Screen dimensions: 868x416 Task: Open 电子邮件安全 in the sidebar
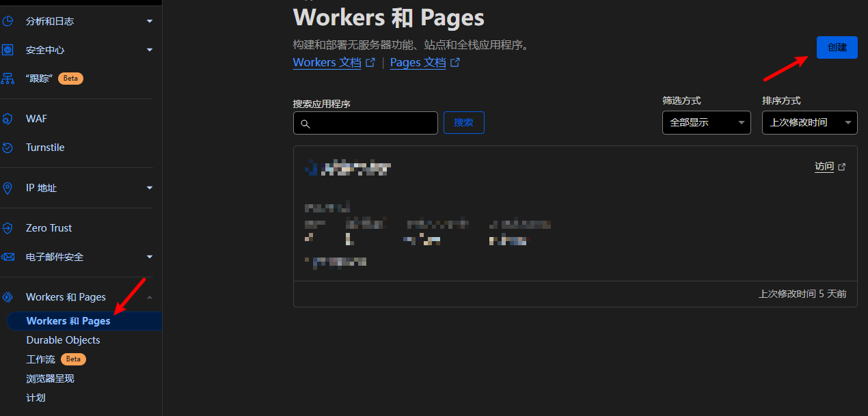55,257
